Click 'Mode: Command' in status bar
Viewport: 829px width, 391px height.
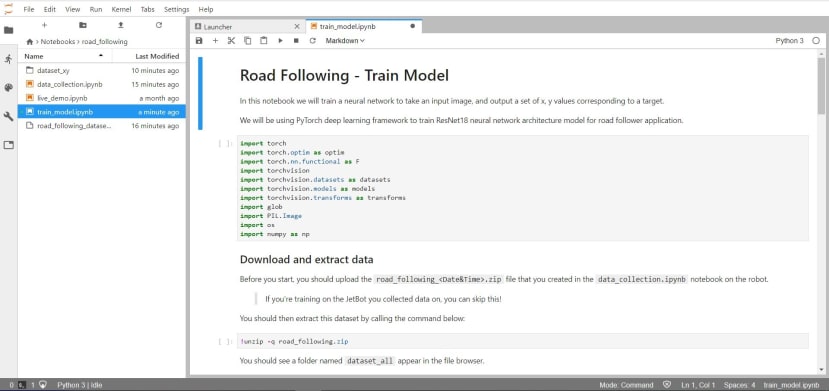pyautogui.click(x=627, y=385)
